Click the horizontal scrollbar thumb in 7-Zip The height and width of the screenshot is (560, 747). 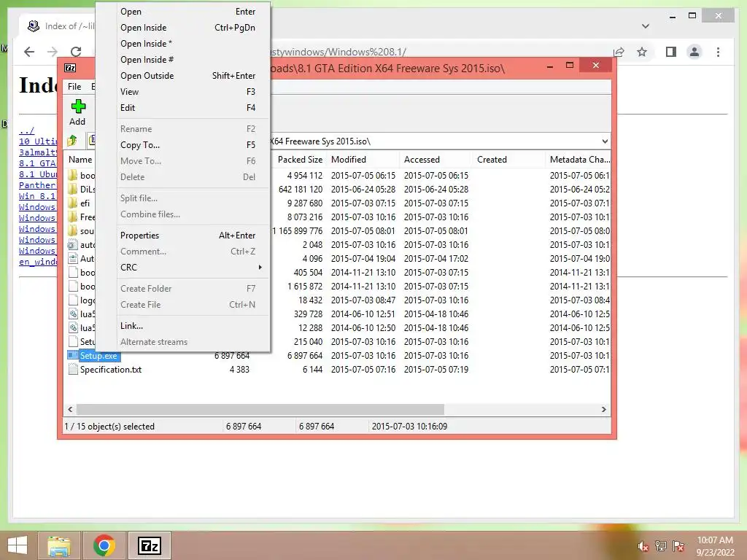coord(260,409)
